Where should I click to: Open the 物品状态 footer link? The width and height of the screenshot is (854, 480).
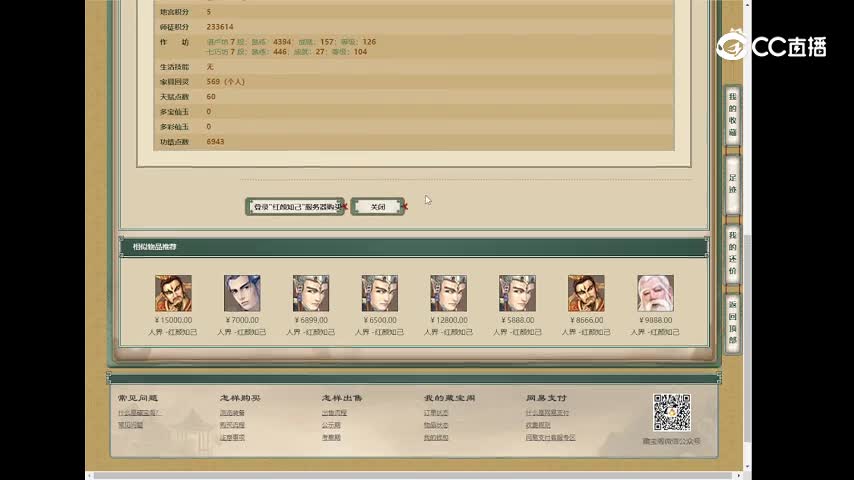[x=436, y=425]
